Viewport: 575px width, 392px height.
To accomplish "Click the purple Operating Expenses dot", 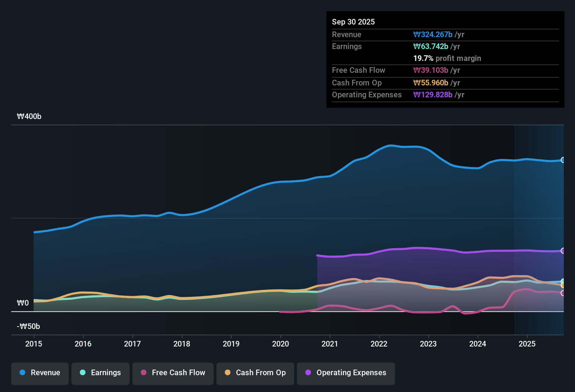I will pos(308,373).
